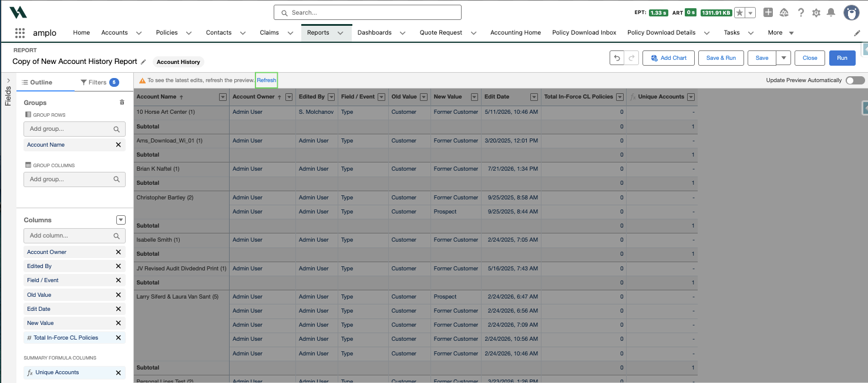Image resolution: width=868 pixels, height=383 pixels.
Task: Switch to the Outline tab
Action: 37,82
